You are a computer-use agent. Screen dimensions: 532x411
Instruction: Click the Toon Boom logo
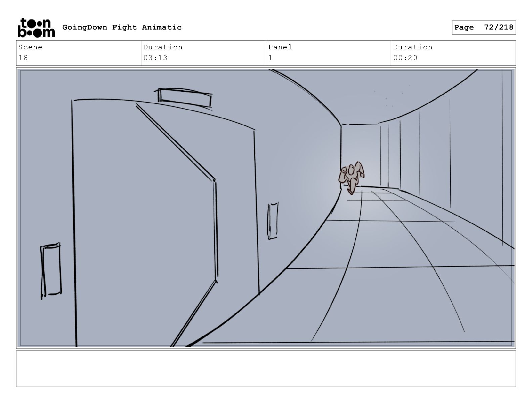tap(36, 27)
